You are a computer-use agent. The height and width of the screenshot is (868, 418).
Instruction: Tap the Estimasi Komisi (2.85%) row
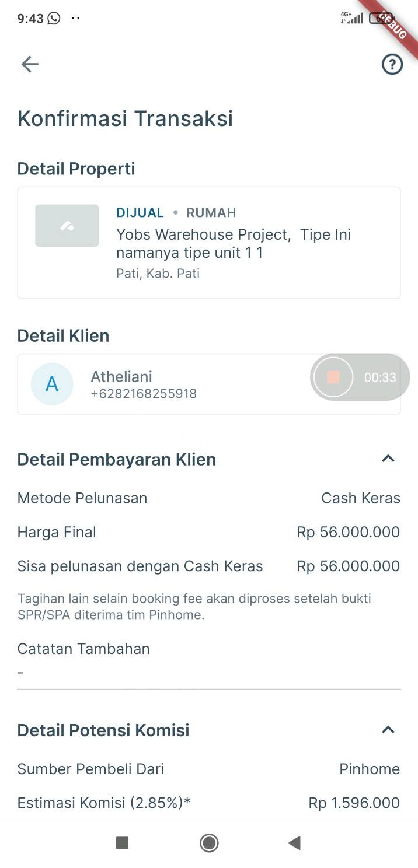pos(208,803)
